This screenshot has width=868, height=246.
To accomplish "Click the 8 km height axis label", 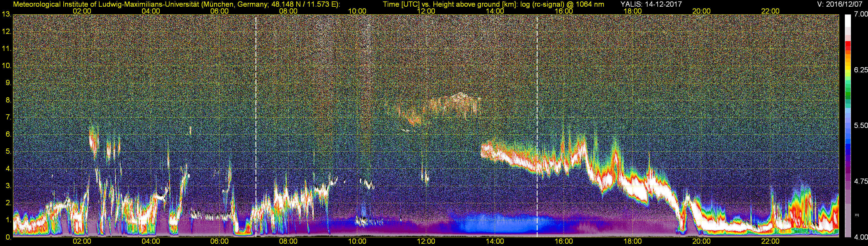I will coord(8,100).
